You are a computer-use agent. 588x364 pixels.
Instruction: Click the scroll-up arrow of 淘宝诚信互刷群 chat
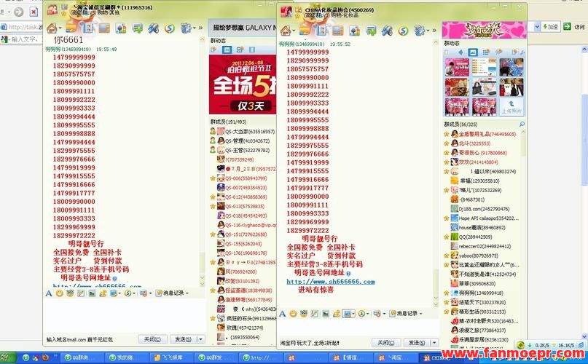pyautogui.click(x=202, y=39)
